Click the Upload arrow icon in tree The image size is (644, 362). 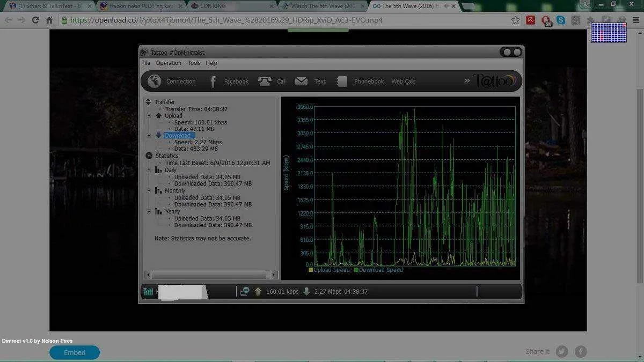click(158, 115)
